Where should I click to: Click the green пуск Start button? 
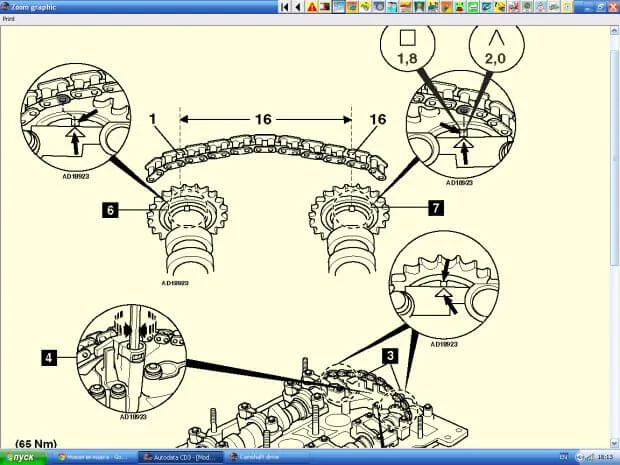click(20, 457)
